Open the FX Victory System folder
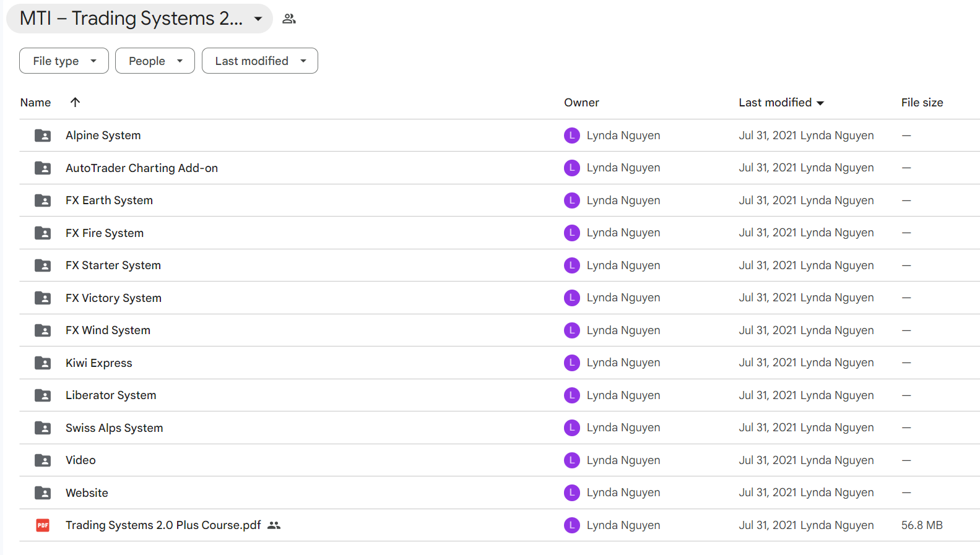The image size is (980, 555). (x=113, y=298)
